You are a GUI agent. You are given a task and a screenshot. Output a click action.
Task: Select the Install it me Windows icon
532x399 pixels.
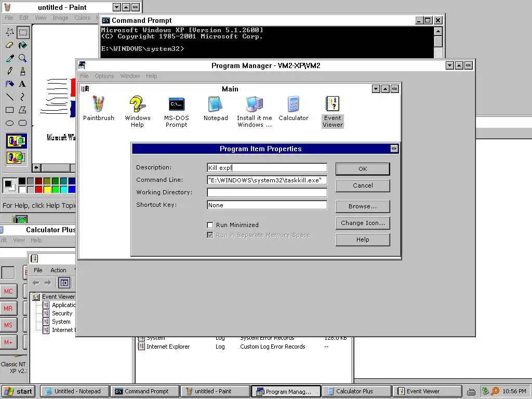point(255,112)
